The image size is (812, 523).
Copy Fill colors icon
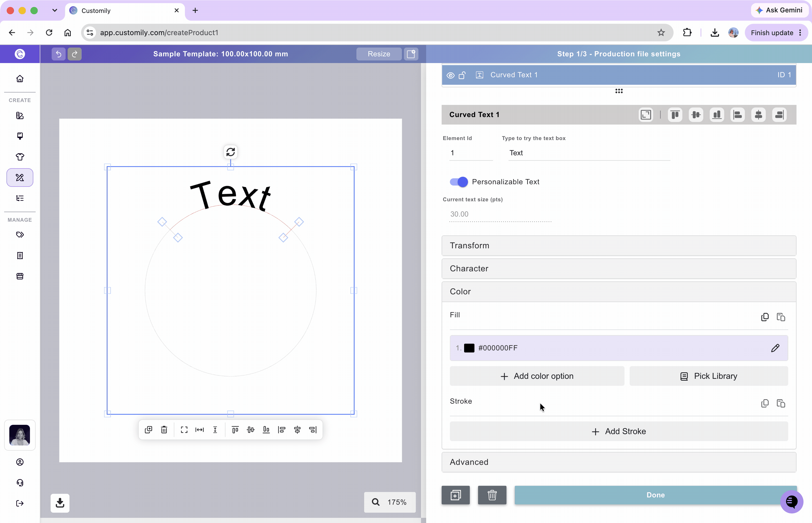[765, 317]
